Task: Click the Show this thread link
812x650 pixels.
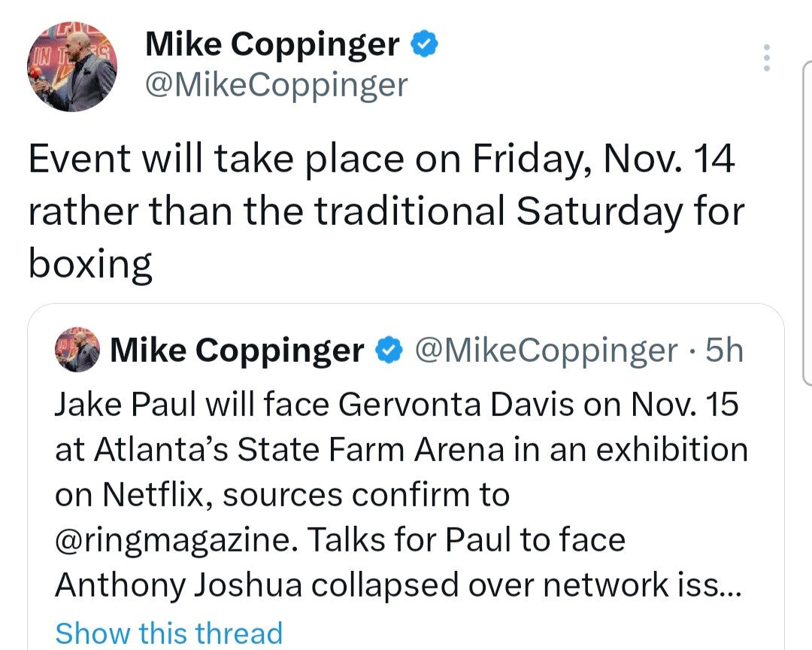Action: click(169, 633)
